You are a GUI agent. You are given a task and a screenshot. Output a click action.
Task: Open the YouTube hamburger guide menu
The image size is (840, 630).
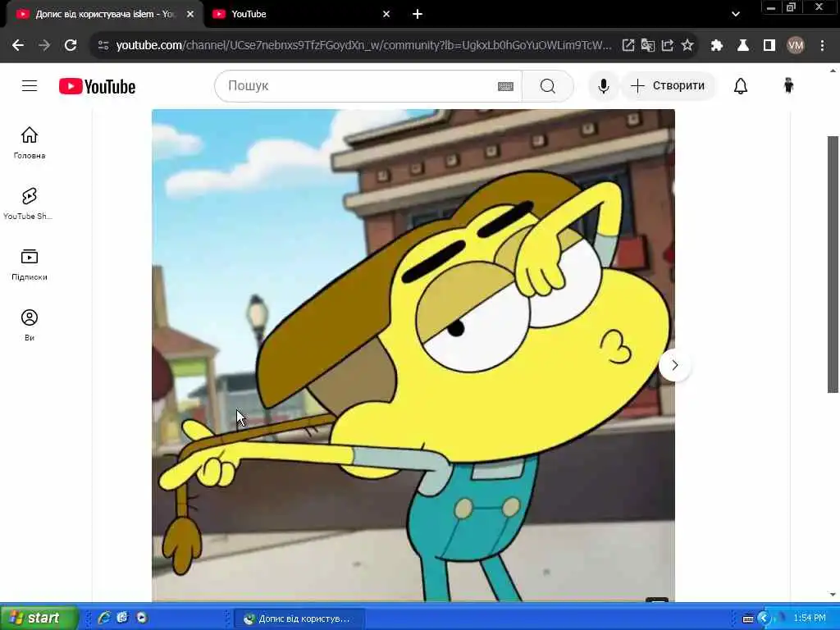pos(30,85)
